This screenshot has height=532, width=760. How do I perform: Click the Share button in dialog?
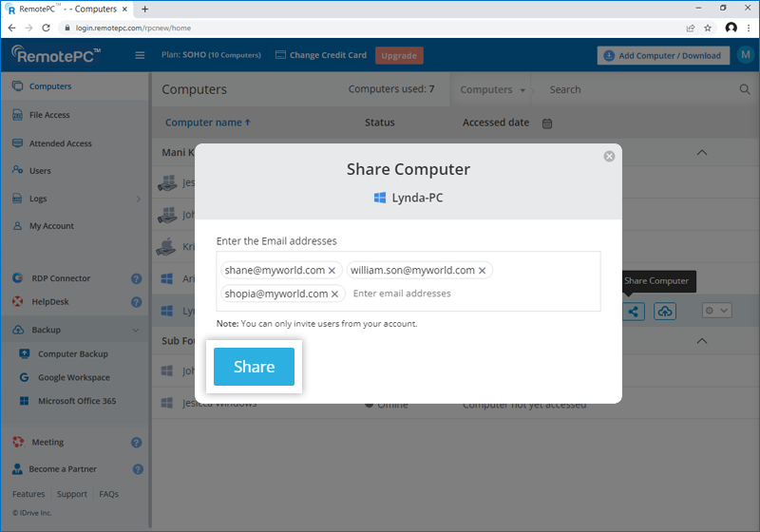coord(254,367)
